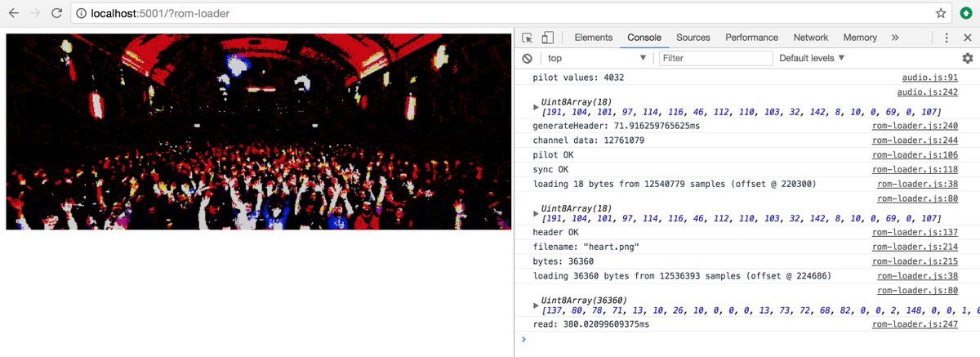Toggle the device toolbar icon
980x357 pixels.
click(547, 38)
